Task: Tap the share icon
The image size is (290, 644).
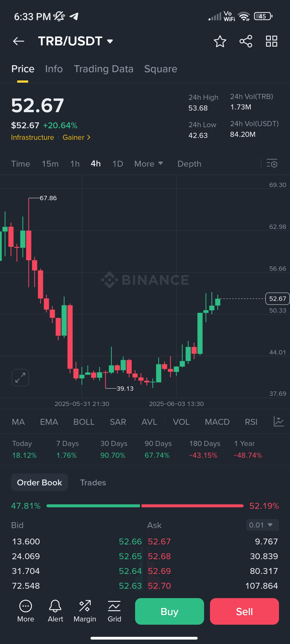Action: (246, 41)
